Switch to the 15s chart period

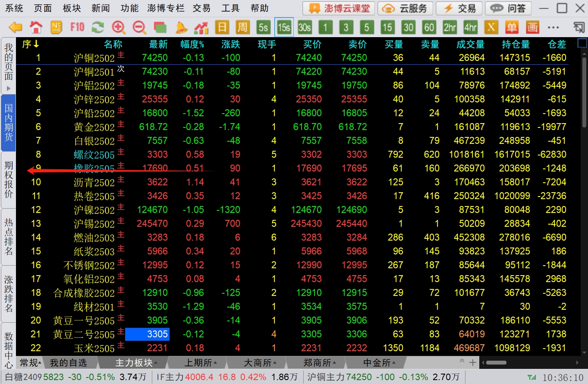(x=284, y=28)
